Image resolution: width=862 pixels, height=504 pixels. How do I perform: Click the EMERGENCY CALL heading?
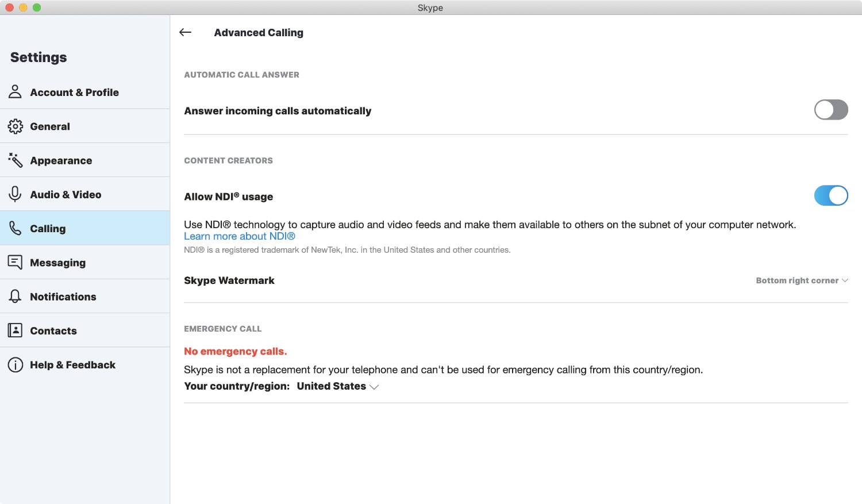pos(222,329)
